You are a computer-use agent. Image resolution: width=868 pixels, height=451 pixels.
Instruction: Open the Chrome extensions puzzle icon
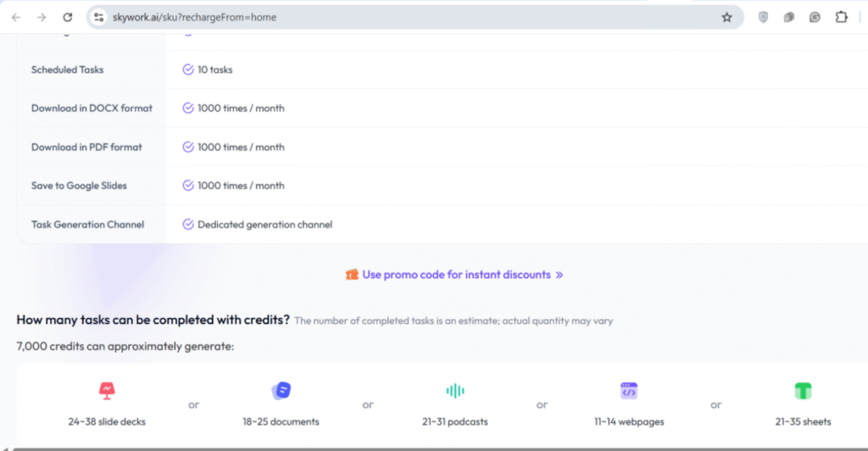(x=841, y=17)
